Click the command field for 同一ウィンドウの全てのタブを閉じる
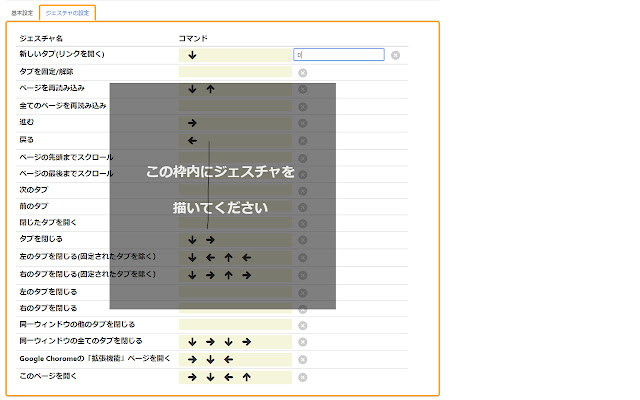The height and width of the screenshot is (400, 640). point(235,342)
